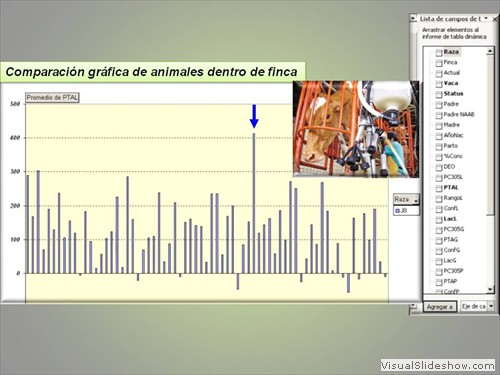500x375 pixels.
Task: Click the JB legend entry
Action: [401, 211]
